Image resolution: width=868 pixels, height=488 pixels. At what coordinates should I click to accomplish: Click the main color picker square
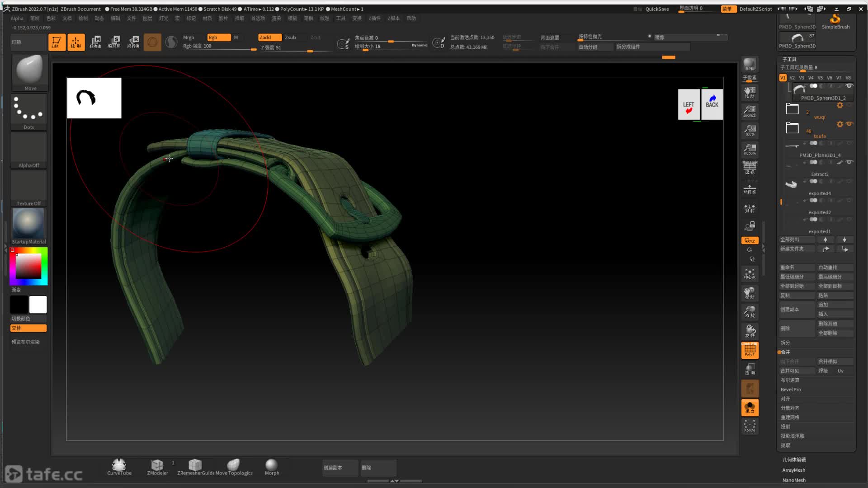tap(28, 266)
